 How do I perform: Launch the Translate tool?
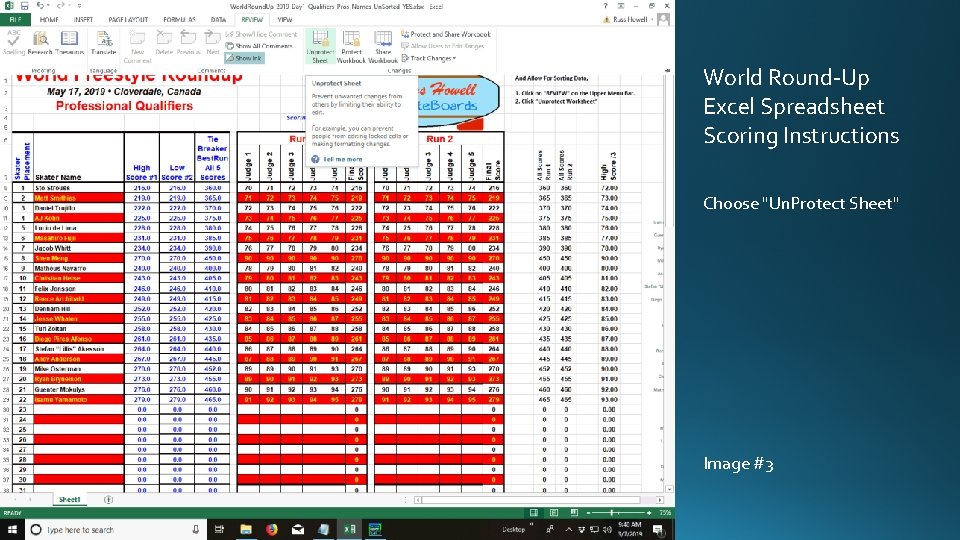coord(103,43)
